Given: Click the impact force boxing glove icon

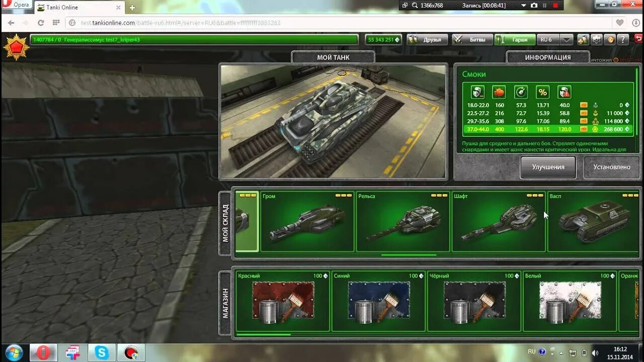Looking at the screenshot, I should click(x=499, y=92).
